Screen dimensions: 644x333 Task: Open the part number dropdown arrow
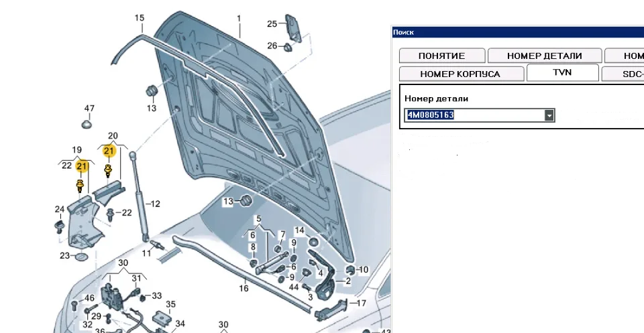point(549,115)
